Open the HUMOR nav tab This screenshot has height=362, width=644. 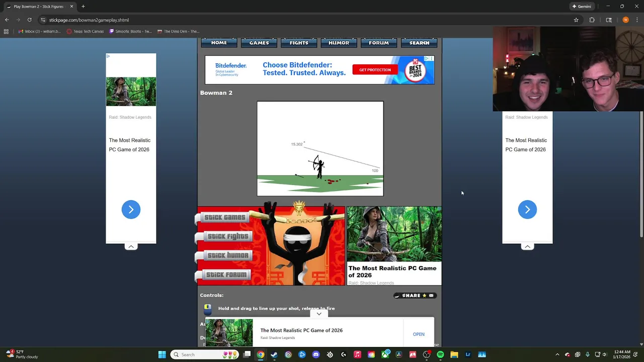tap(339, 43)
